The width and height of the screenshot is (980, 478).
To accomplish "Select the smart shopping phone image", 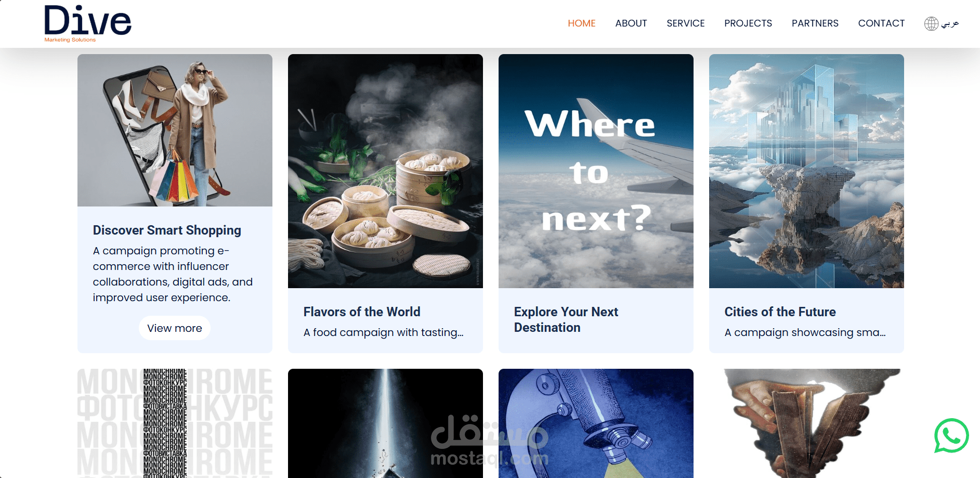I will [175, 130].
